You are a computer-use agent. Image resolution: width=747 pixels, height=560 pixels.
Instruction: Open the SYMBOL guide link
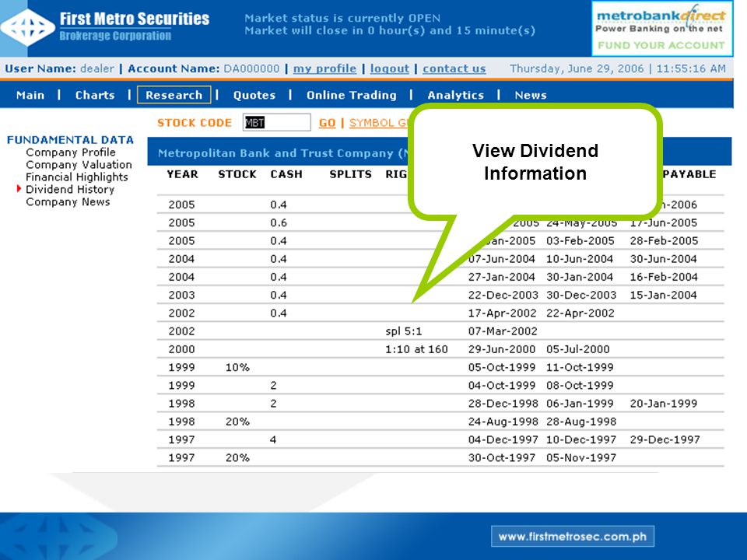379,123
